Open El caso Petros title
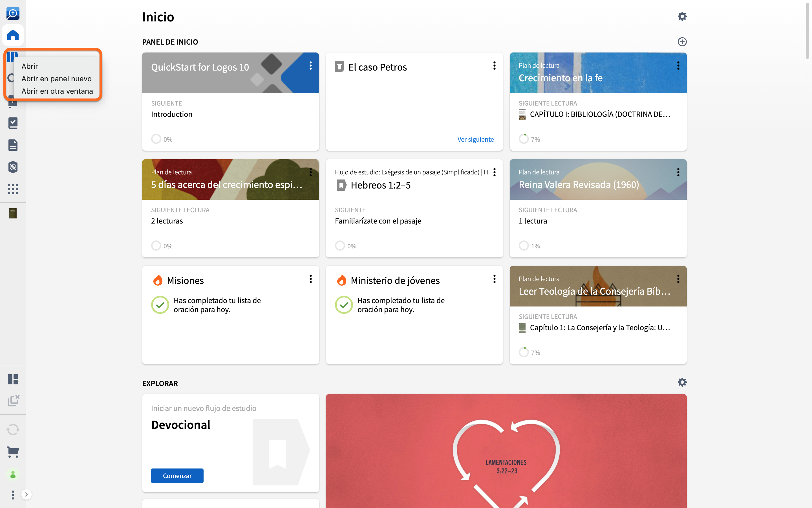Screen dimensions: 812x508 [x=378, y=67]
